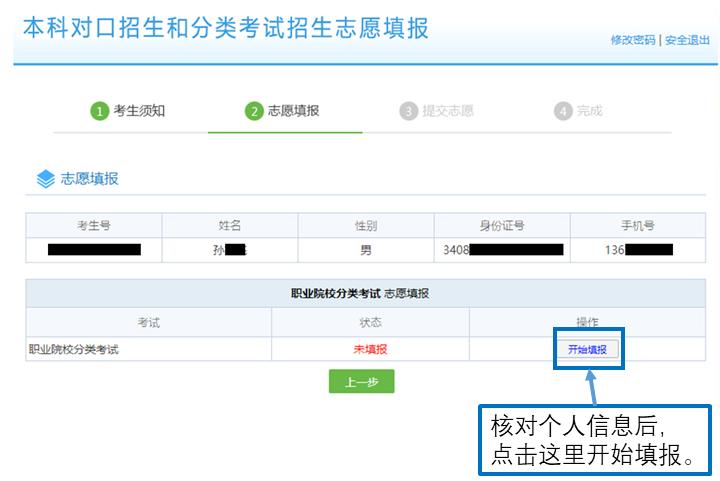Click the gray number 3 step icon

click(409, 111)
